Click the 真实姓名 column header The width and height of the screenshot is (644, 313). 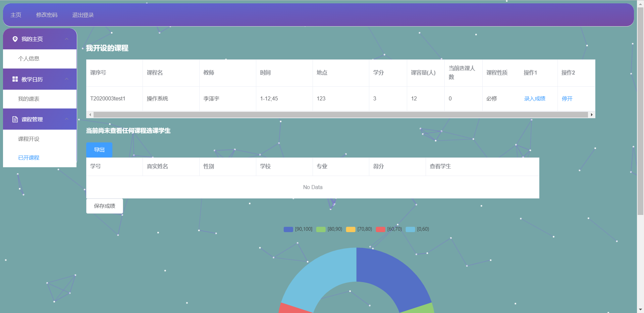171,167
